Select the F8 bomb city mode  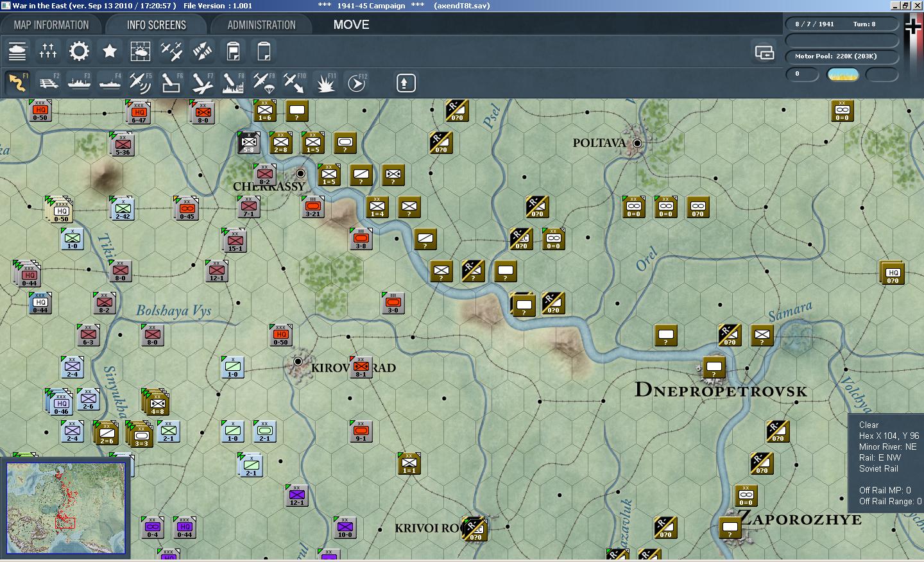[x=233, y=83]
